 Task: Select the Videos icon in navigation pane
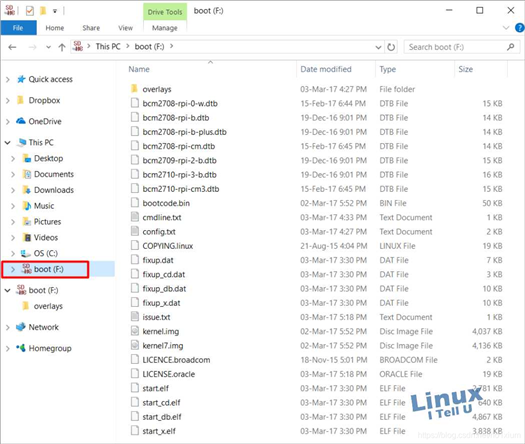point(26,237)
